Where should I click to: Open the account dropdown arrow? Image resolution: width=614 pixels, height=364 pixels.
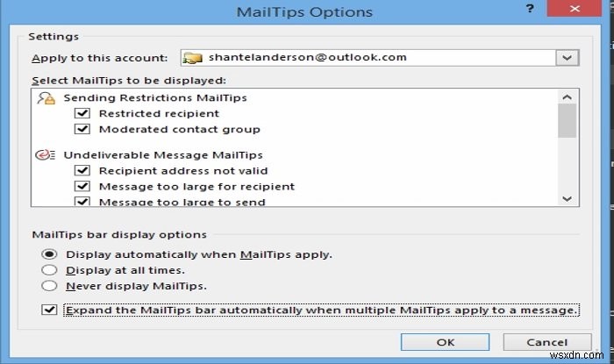point(568,58)
